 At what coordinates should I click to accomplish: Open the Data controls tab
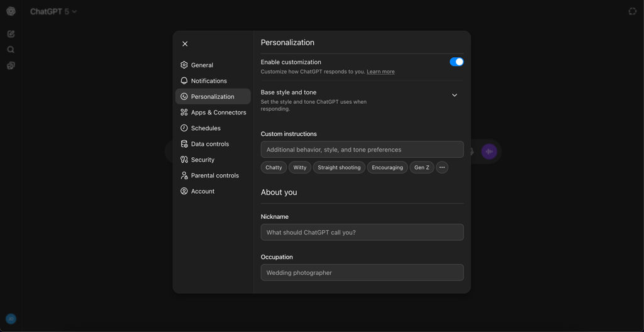(x=213, y=144)
